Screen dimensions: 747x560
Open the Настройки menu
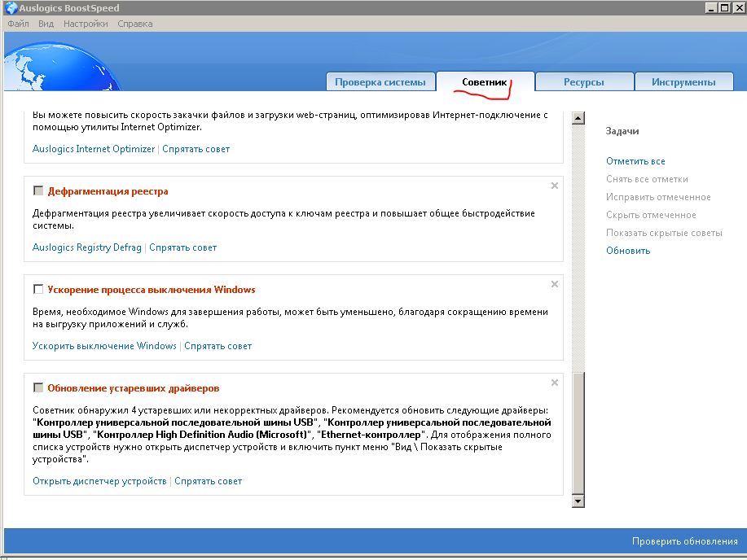pyautogui.click(x=86, y=24)
